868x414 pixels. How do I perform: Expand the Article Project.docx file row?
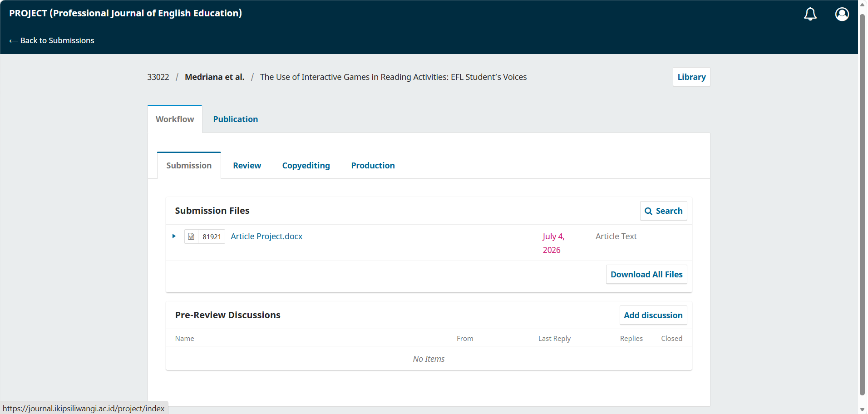[x=174, y=236]
